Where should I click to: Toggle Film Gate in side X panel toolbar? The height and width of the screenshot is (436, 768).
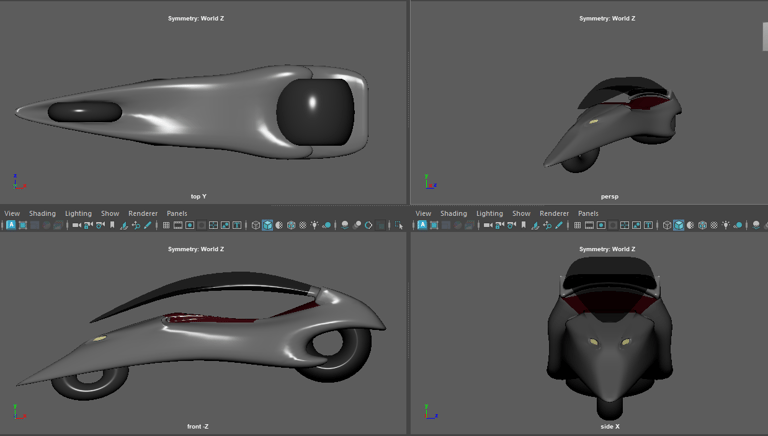589,225
